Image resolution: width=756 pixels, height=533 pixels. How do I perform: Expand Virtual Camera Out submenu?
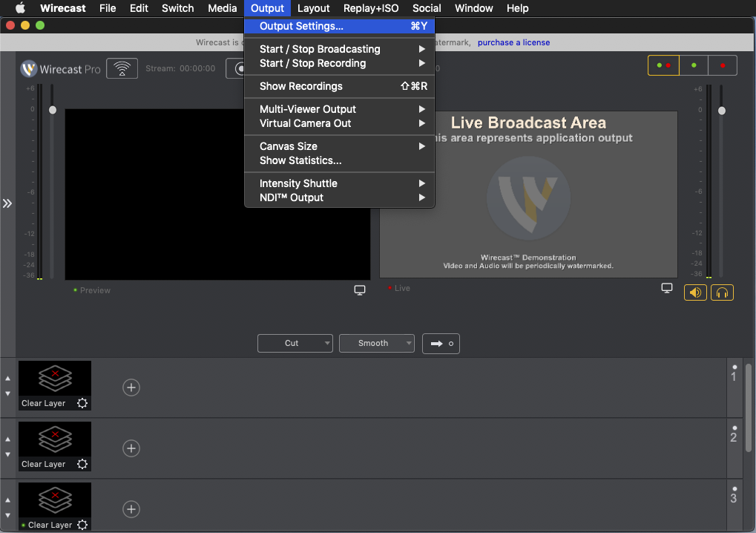pyautogui.click(x=340, y=123)
